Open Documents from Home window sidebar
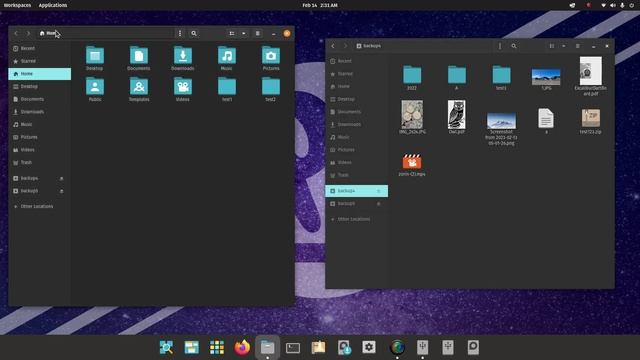Screen dimensions: 640x360 click(40, 99)
